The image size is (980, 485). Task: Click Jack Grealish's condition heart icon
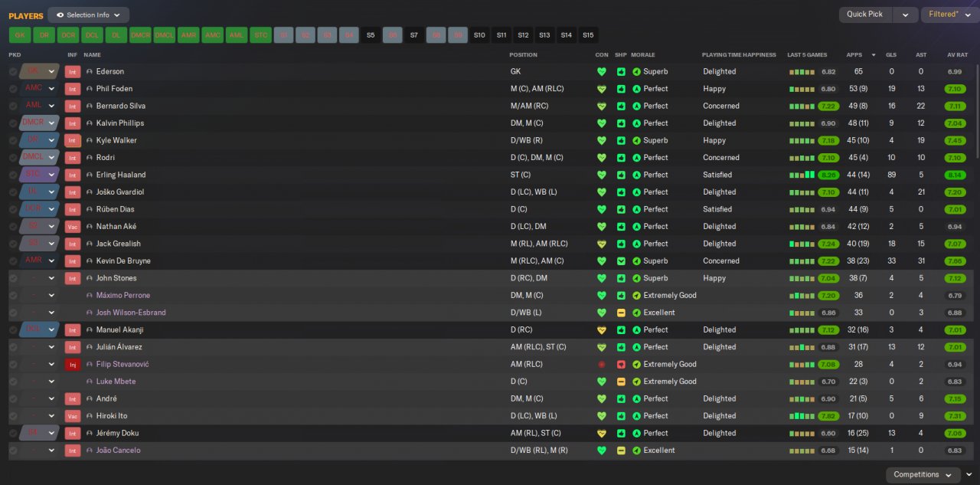(601, 244)
